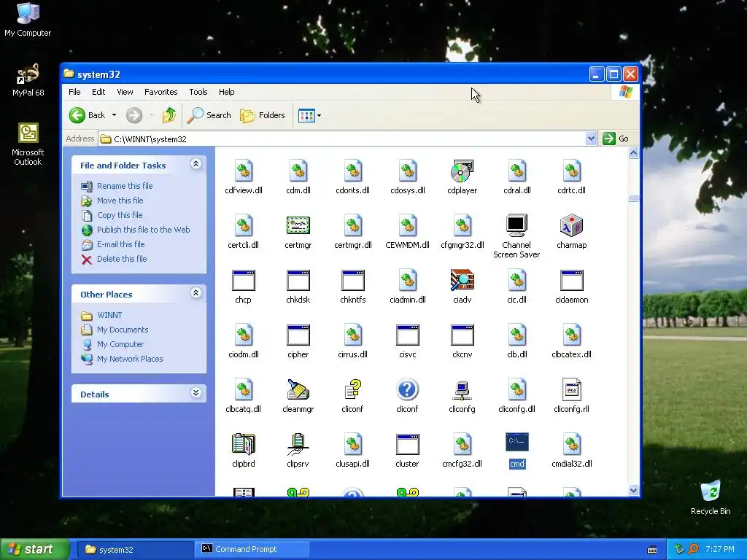Click Move this file link
747x560 pixels.
click(x=120, y=201)
